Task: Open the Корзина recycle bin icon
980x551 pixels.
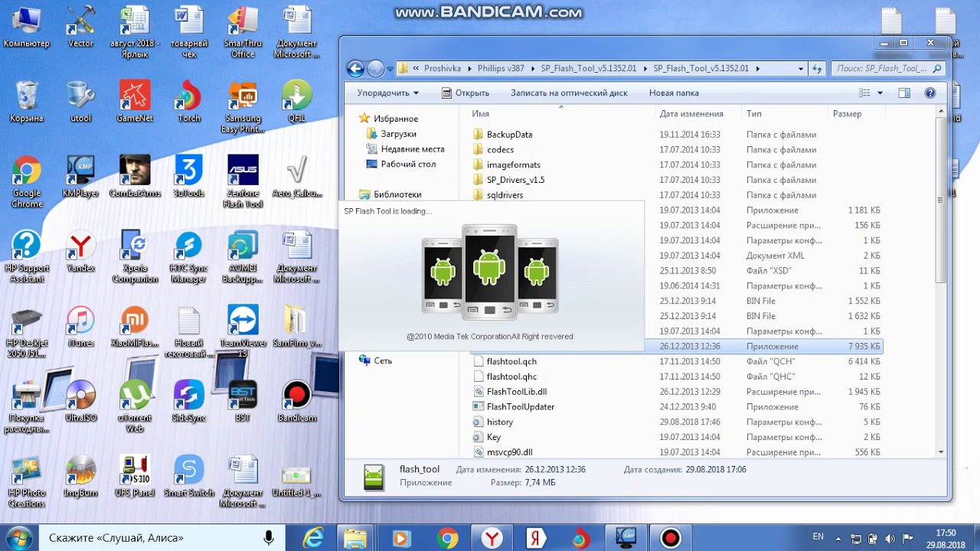Action: (27, 102)
